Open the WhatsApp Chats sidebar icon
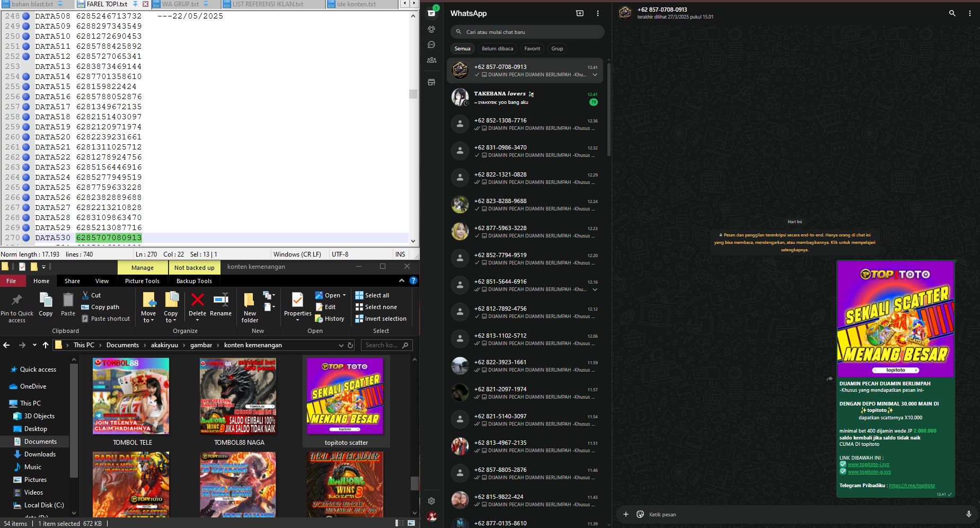This screenshot has height=528, width=980. point(431,13)
